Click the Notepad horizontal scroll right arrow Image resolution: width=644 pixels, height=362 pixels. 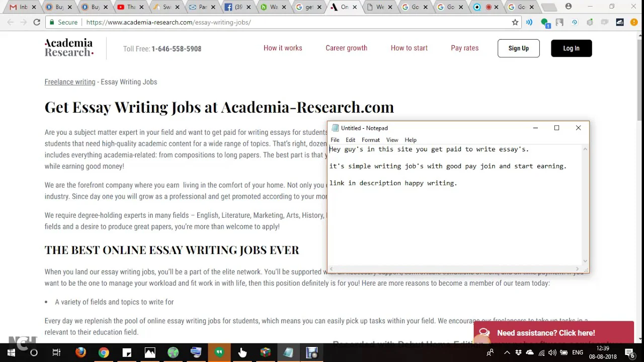pyautogui.click(x=577, y=269)
